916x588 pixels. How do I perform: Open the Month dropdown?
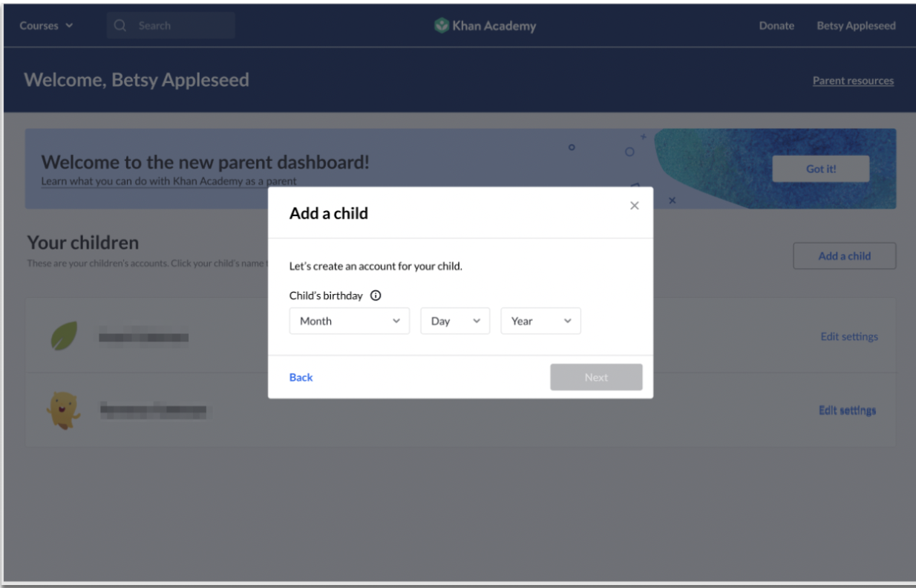[349, 321]
